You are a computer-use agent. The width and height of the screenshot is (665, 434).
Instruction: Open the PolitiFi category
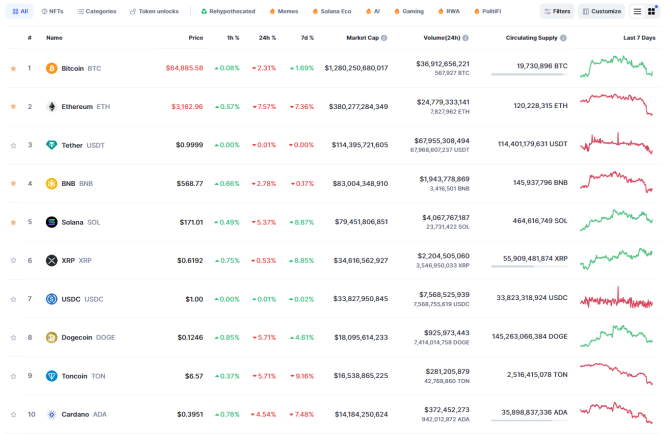click(x=487, y=11)
